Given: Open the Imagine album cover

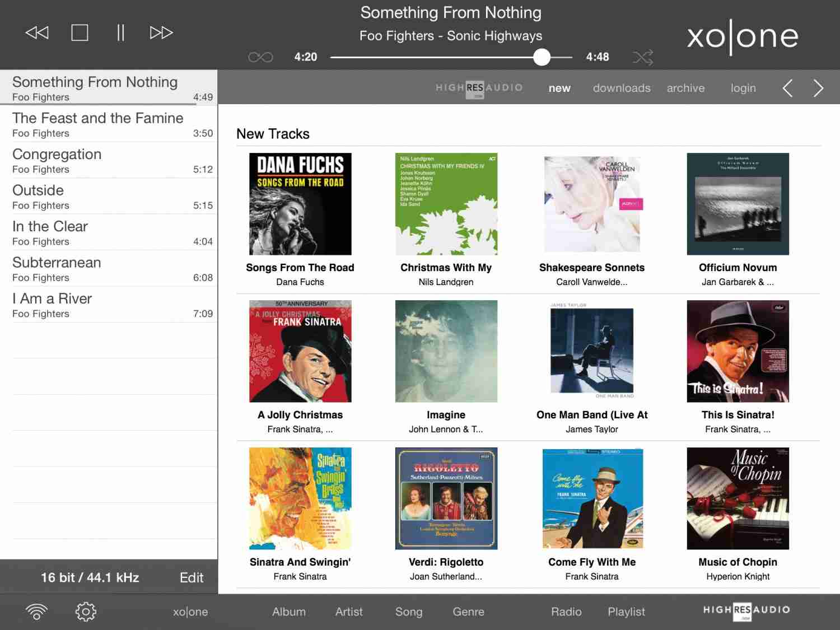Looking at the screenshot, I should 446,351.
